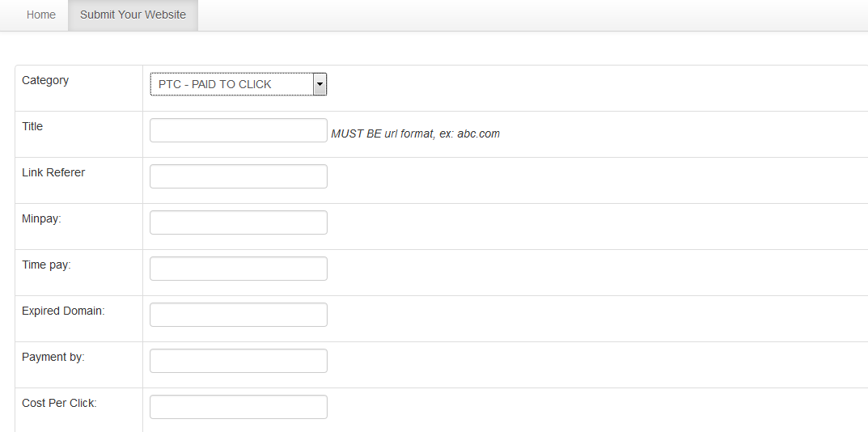This screenshot has height=432, width=868.
Task: Click the Expired Domain: label
Action: tap(63, 311)
